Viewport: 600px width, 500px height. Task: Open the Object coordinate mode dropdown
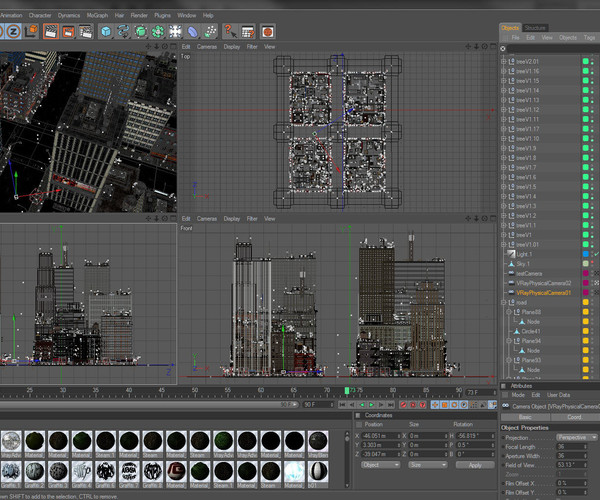pyautogui.click(x=380, y=465)
